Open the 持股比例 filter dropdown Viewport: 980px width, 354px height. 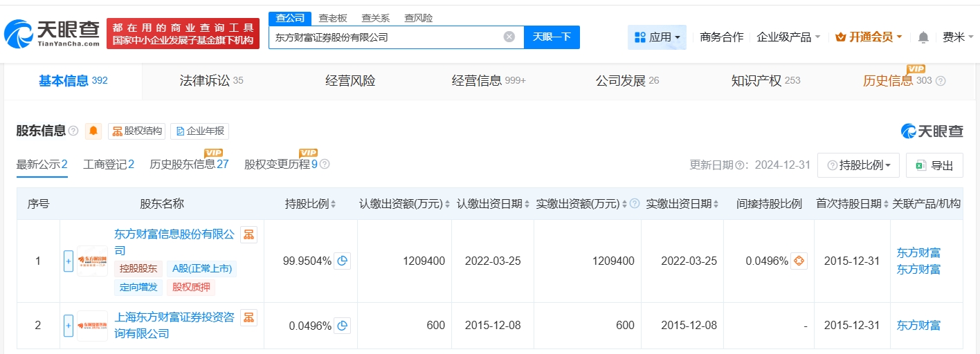(858, 165)
